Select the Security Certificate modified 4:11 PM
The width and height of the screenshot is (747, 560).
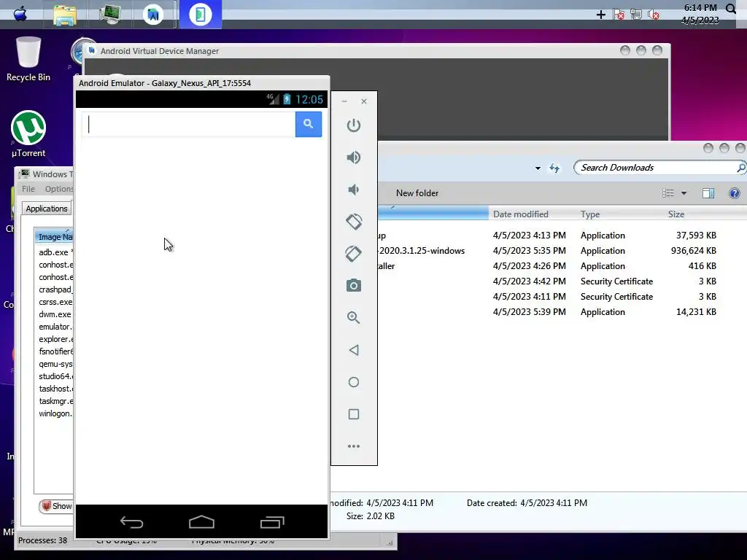548,296
